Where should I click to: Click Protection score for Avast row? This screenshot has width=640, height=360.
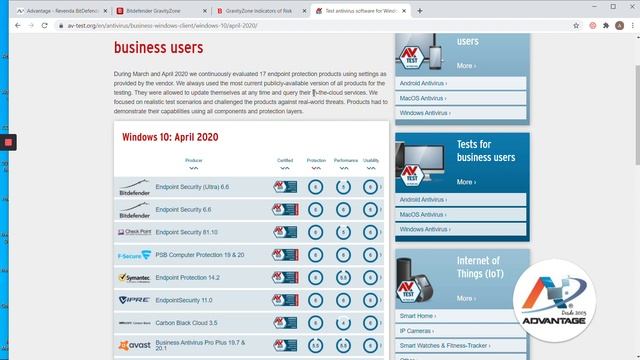tap(316, 345)
